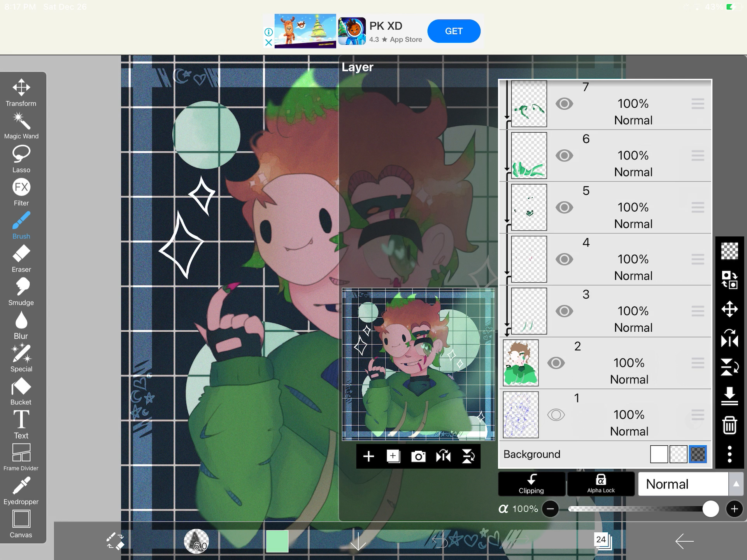This screenshot has height=560, width=747.
Task: Toggle Alpha Lock for the layer
Action: click(601, 484)
